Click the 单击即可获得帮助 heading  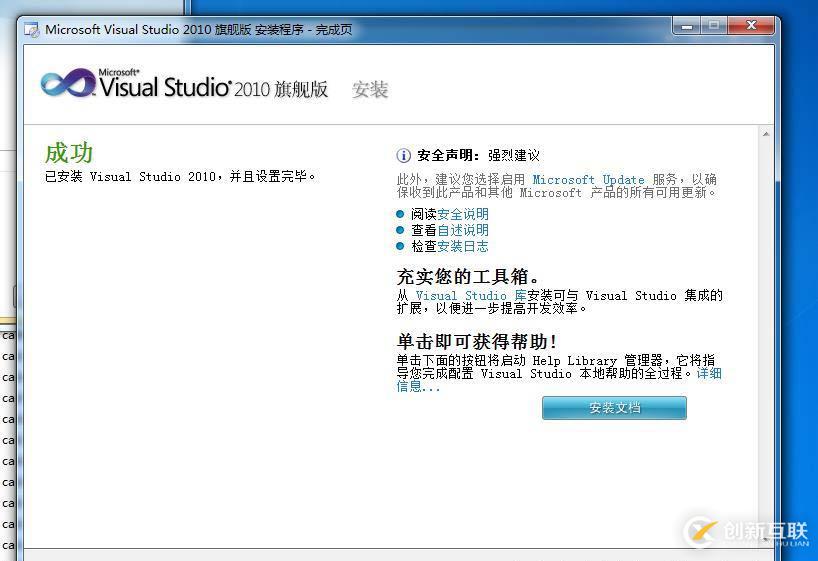(x=477, y=342)
